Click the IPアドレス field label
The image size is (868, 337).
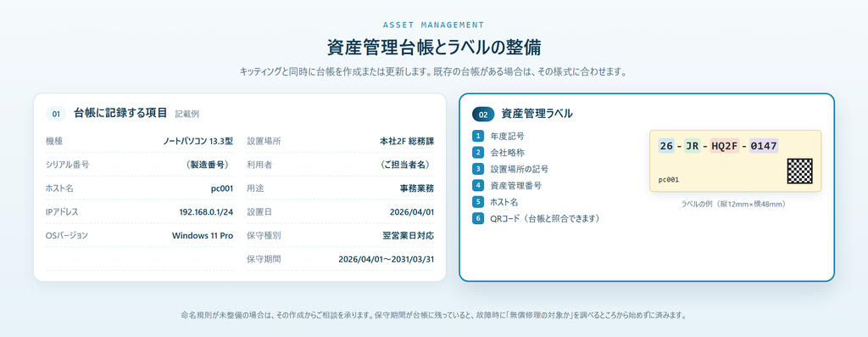63,211
